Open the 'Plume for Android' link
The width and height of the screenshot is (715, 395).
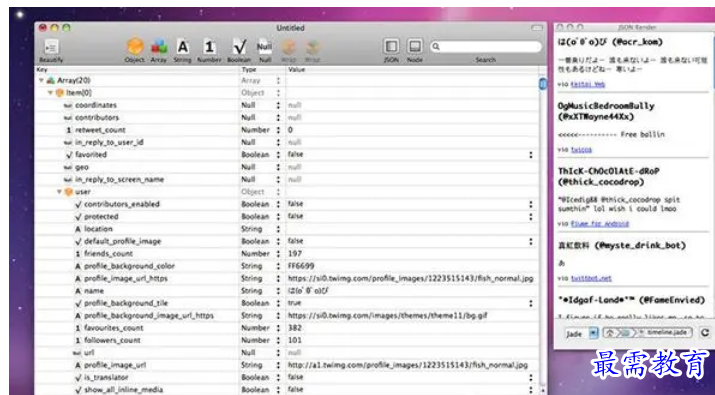click(x=600, y=224)
